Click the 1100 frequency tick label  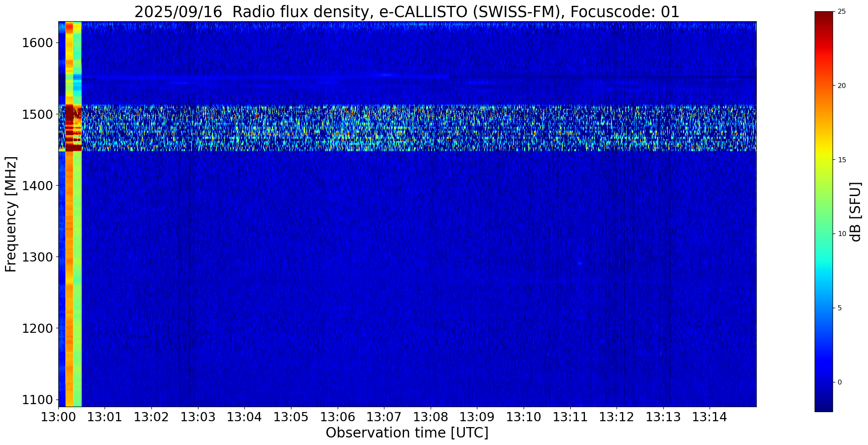37,400
